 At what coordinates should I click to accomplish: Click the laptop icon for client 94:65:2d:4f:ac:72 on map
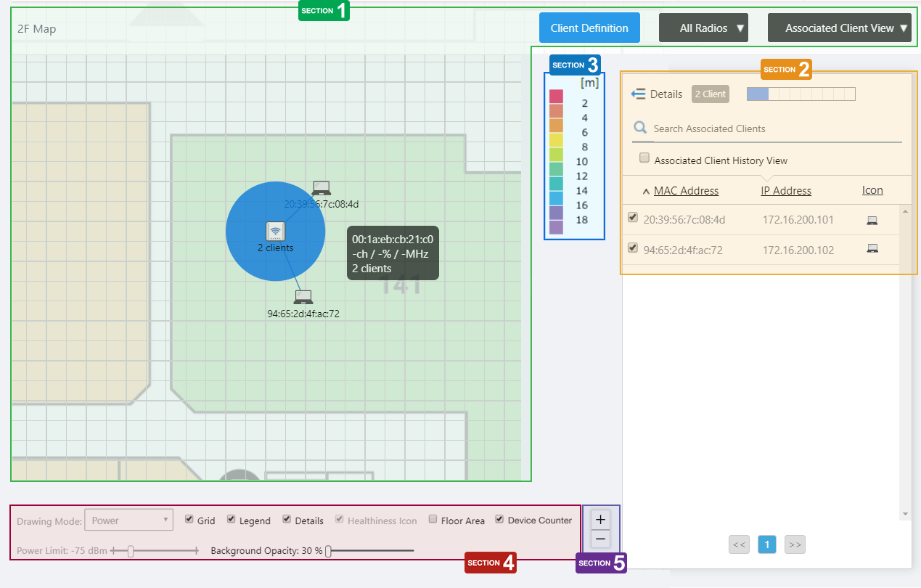(x=303, y=297)
